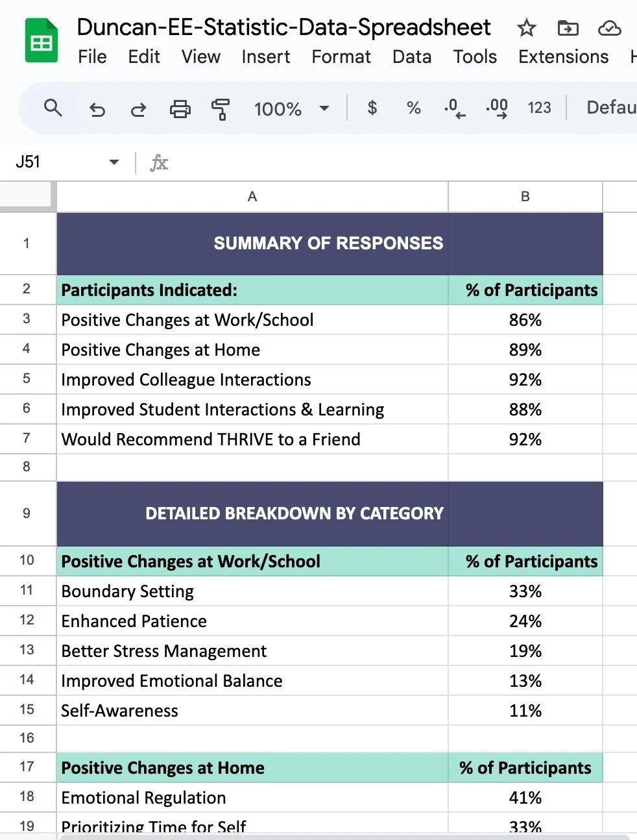Select row 1 header

[27, 243]
